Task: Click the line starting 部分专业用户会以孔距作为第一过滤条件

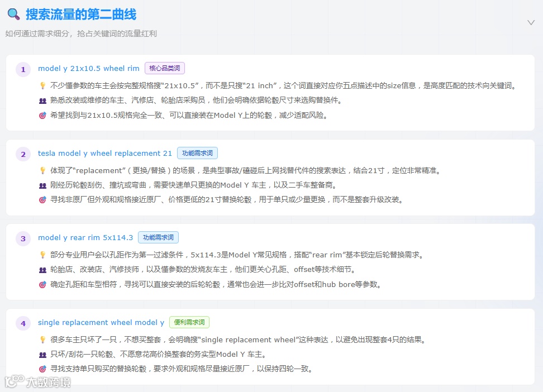Action: (x=237, y=255)
